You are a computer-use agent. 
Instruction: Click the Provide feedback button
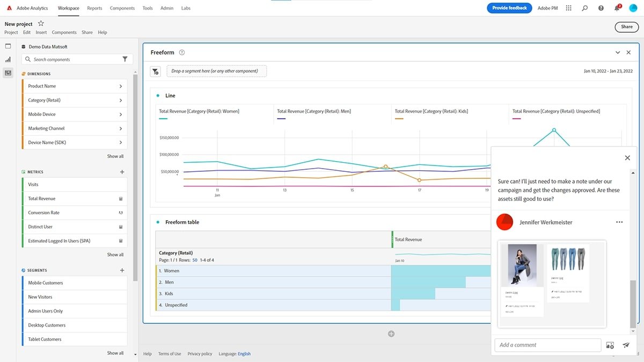coord(509,8)
